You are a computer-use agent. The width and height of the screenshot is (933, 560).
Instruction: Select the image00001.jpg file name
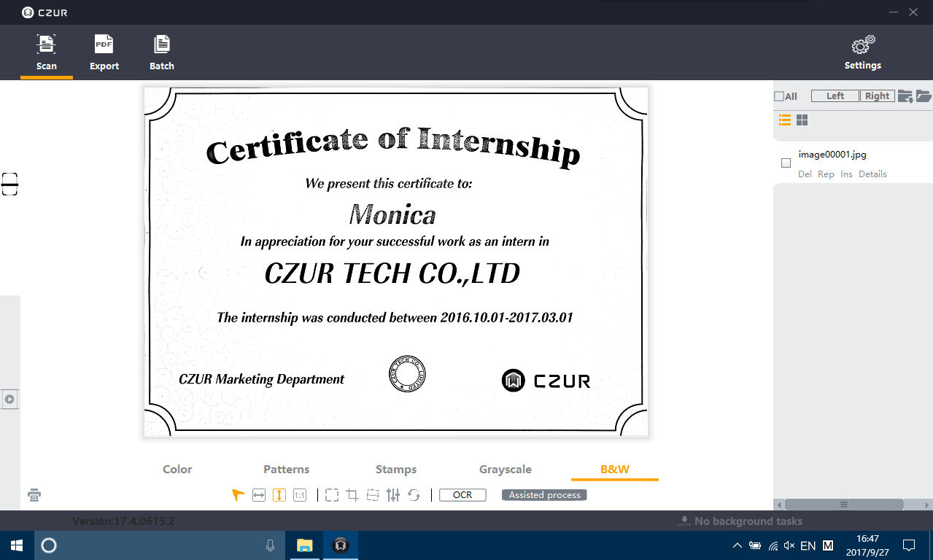coord(832,155)
